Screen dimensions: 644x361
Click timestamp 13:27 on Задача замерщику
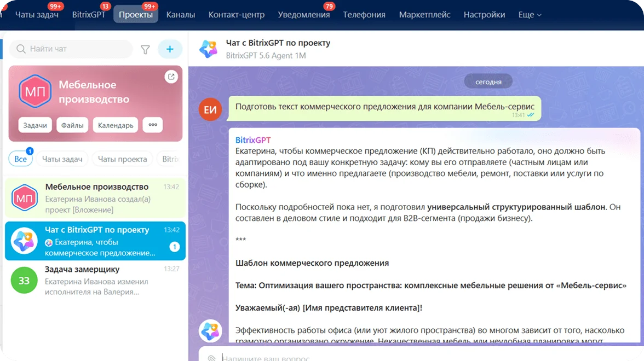tap(171, 269)
